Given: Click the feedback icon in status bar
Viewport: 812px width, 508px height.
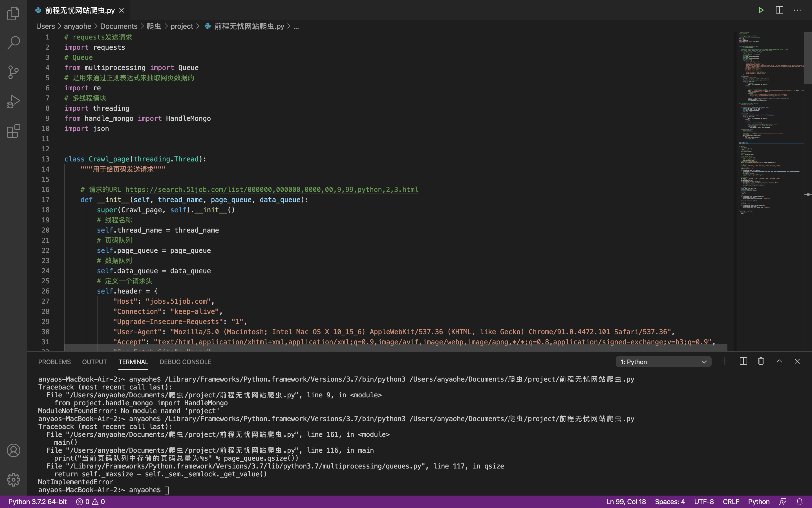Looking at the screenshot, I should [783, 502].
